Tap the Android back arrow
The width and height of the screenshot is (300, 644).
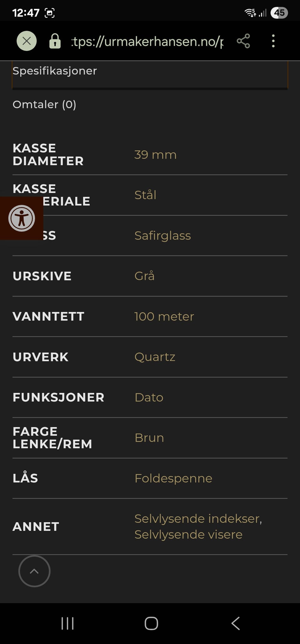point(236,623)
